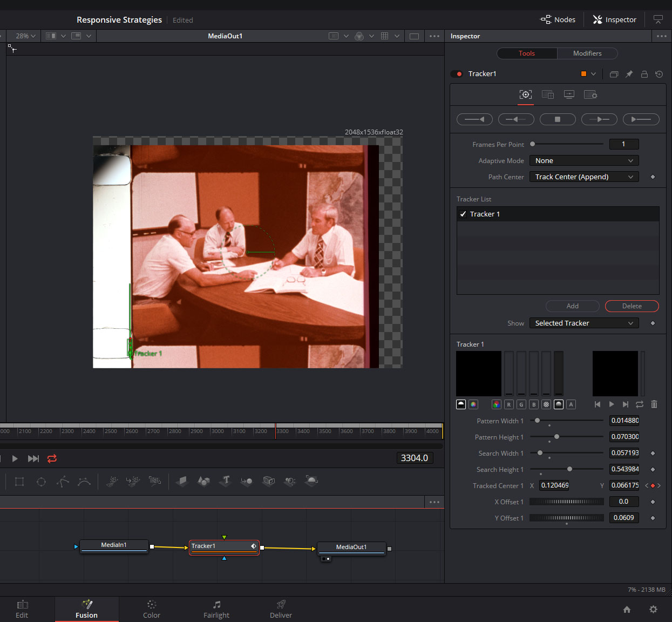This screenshot has height=622, width=672.
Task: Add a pMerge particle node
Action: coord(133,482)
